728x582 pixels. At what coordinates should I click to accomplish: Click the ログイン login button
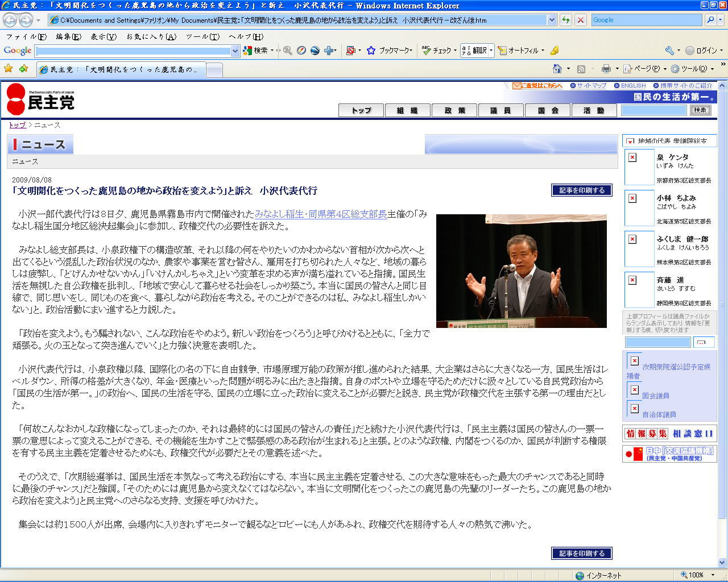pyautogui.click(x=701, y=51)
